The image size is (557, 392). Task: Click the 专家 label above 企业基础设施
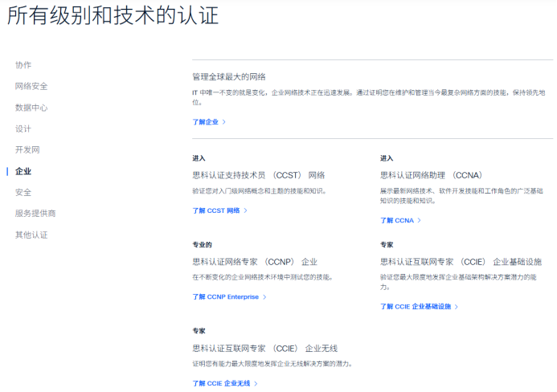point(387,245)
